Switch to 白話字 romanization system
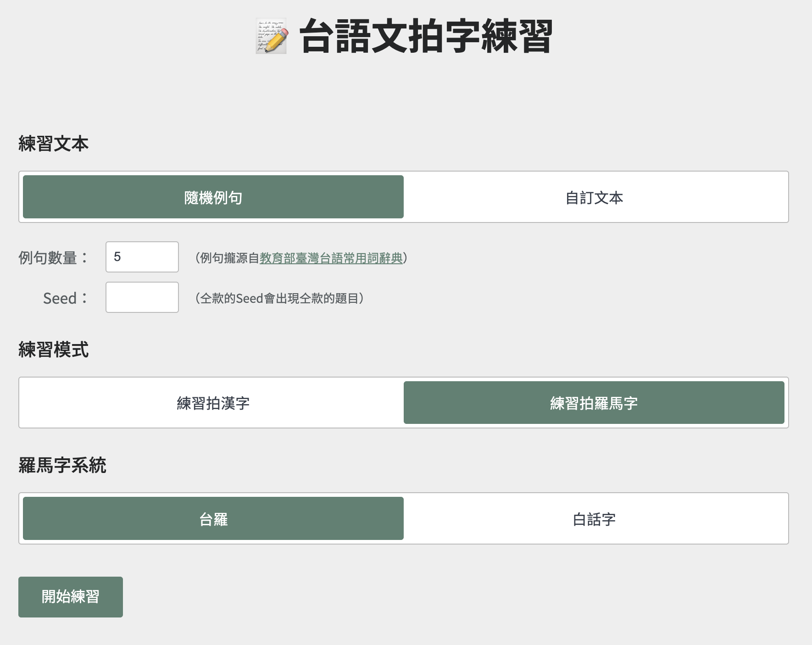The image size is (812, 645). tap(595, 518)
